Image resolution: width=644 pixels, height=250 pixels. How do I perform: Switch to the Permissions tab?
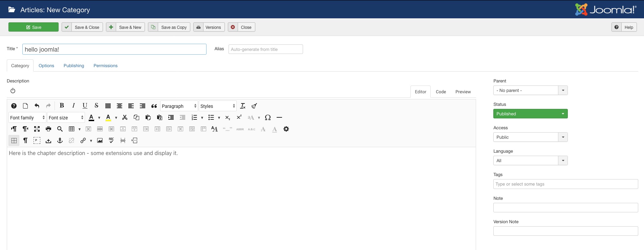click(106, 65)
